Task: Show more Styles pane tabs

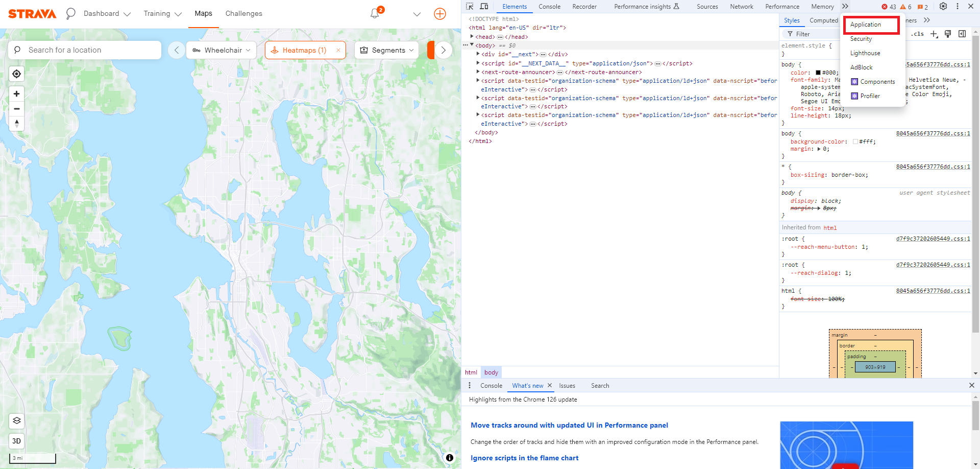Action: (x=927, y=20)
